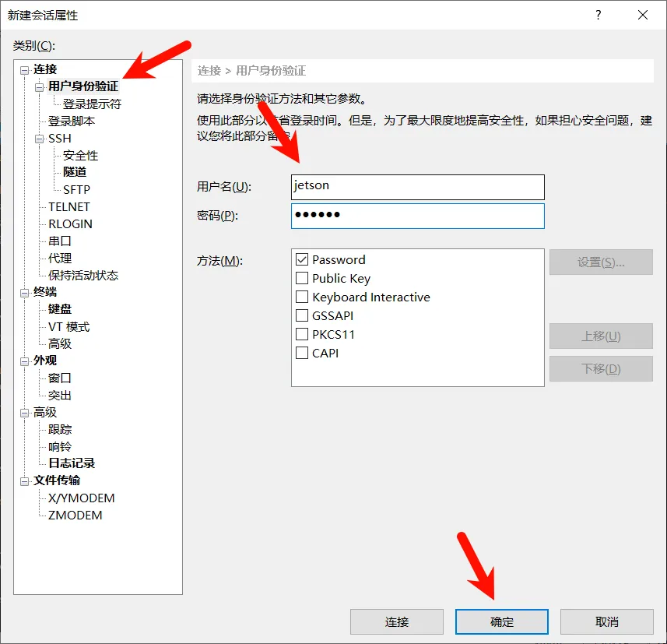Select the SSH tree item label
This screenshot has width=667, height=644.
click(60, 139)
